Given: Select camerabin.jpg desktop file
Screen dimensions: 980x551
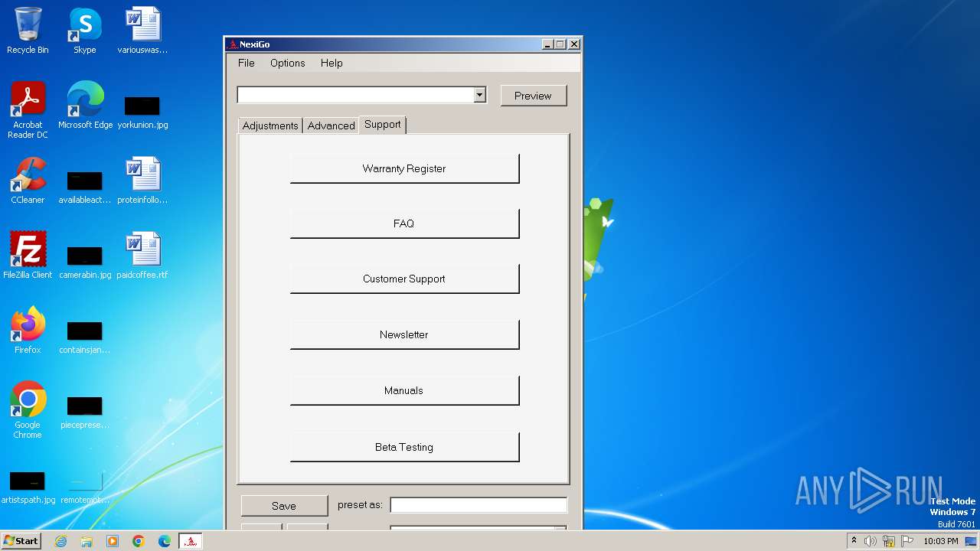Looking at the screenshot, I should click(85, 262).
